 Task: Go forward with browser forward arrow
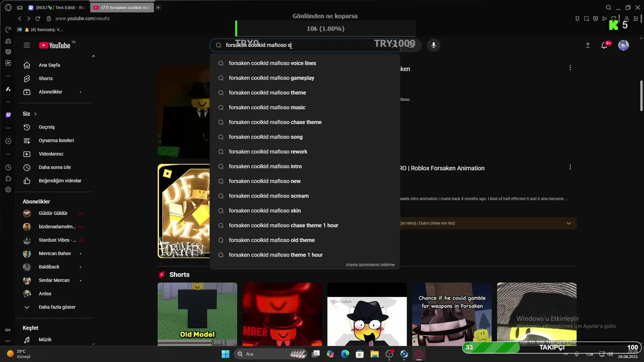[28, 19]
